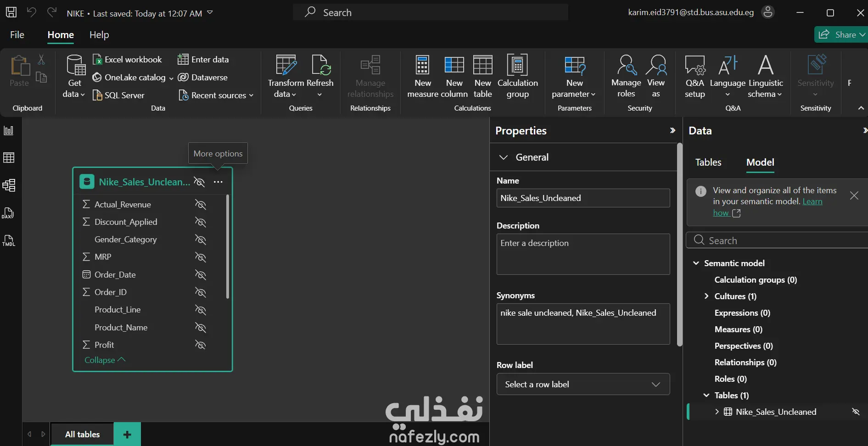Open Enter data dialog
Image resolution: width=868 pixels, height=446 pixels.
pyautogui.click(x=203, y=60)
